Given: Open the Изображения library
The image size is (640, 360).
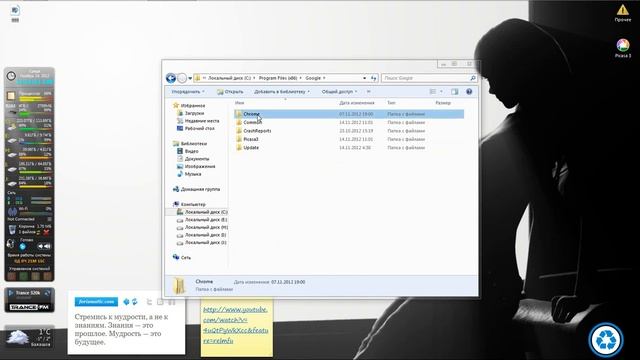Looking at the screenshot, I should click(x=196, y=167).
